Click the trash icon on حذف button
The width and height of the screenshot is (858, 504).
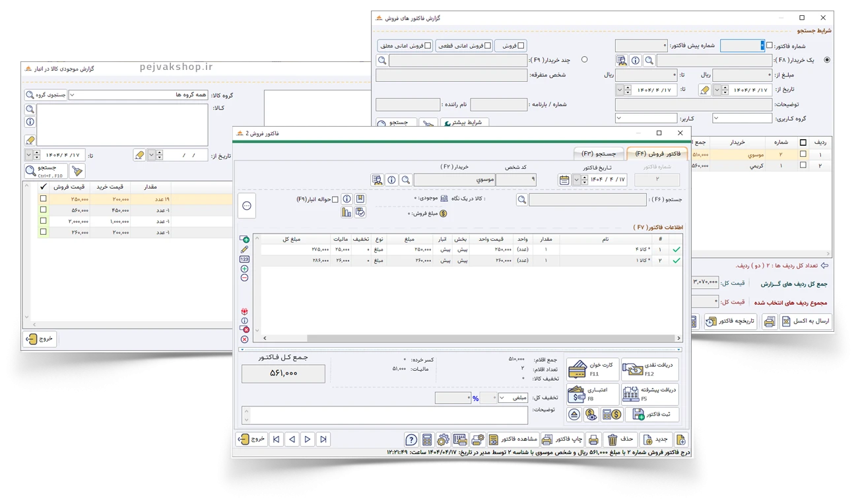pos(612,439)
